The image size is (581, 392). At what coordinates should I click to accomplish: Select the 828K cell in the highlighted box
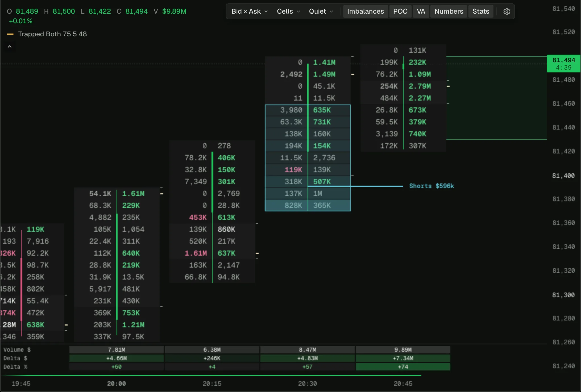[x=293, y=205]
